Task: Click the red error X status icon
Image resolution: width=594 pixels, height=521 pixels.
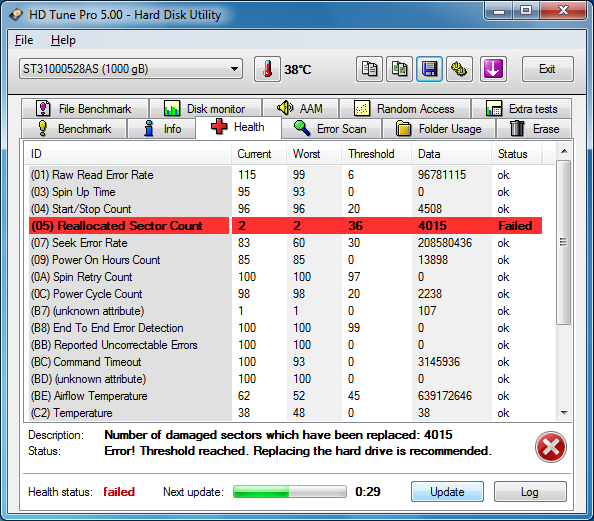Action: (x=550, y=447)
